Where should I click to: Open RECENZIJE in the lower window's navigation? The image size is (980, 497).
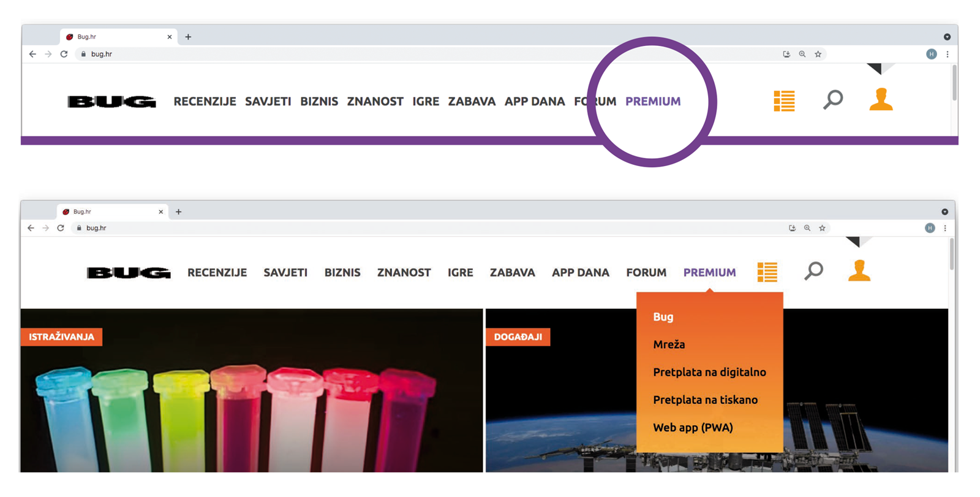point(217,273)
